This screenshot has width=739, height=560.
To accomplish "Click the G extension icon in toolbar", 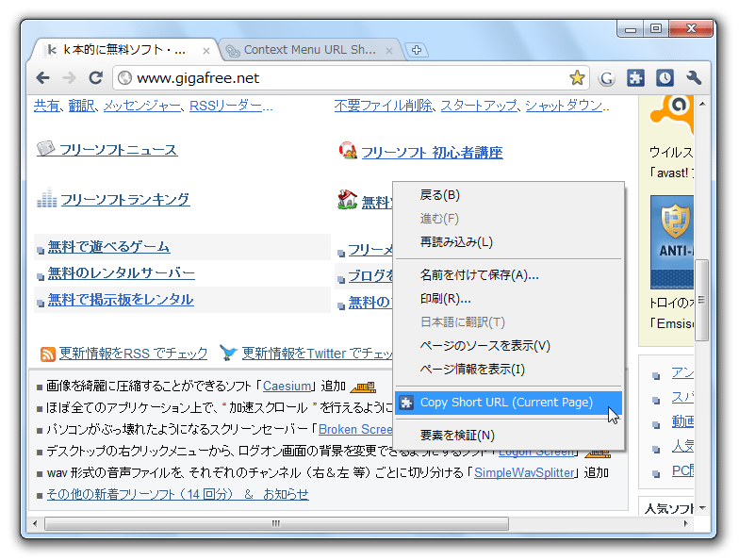I will click(607, 78).
